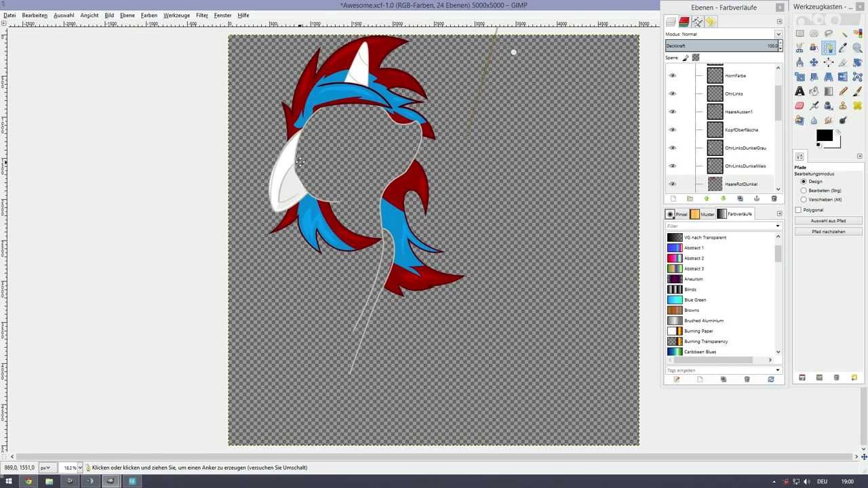
Task: Toggle the lock alpha channel icon
Action: pyautogui.click(x=695, y=58)
